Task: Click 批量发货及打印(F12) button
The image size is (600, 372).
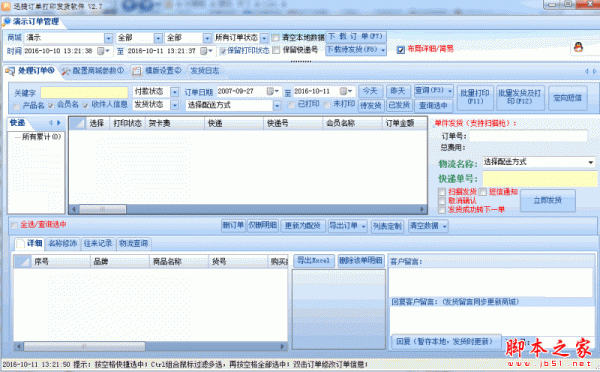Action: pos(520,97)
